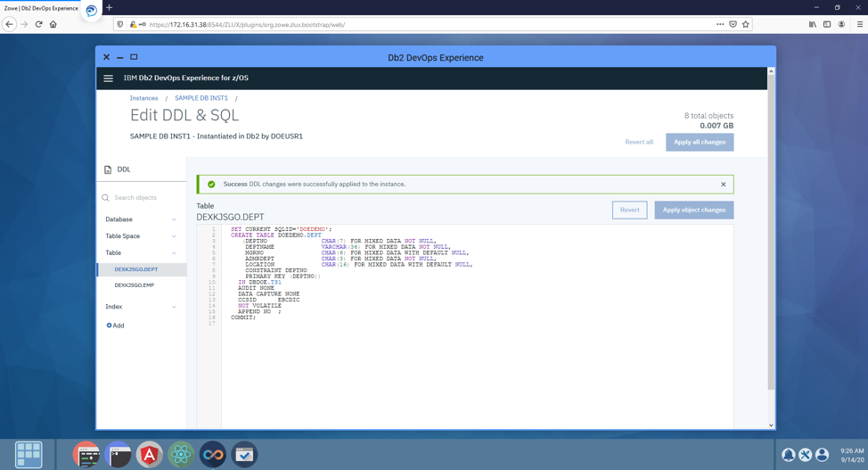Launch the first terminal app in dock

point(86,455)
